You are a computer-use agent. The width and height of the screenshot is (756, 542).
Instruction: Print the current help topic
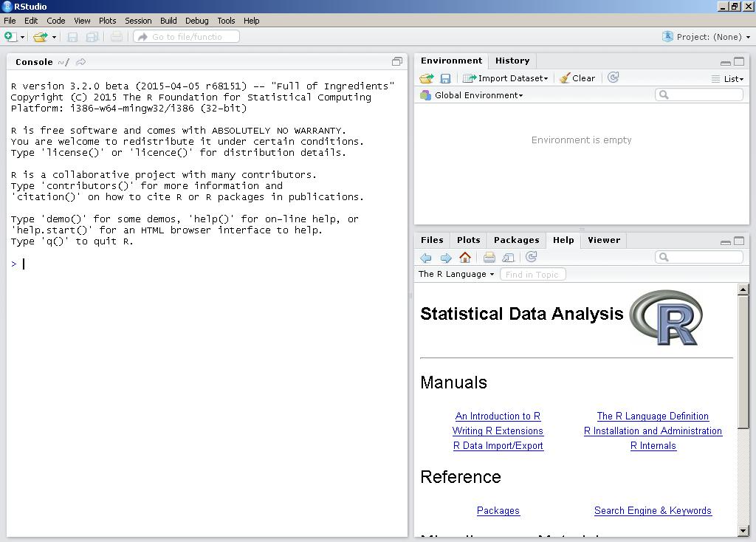pyautogui.click(x=489, y=258)
